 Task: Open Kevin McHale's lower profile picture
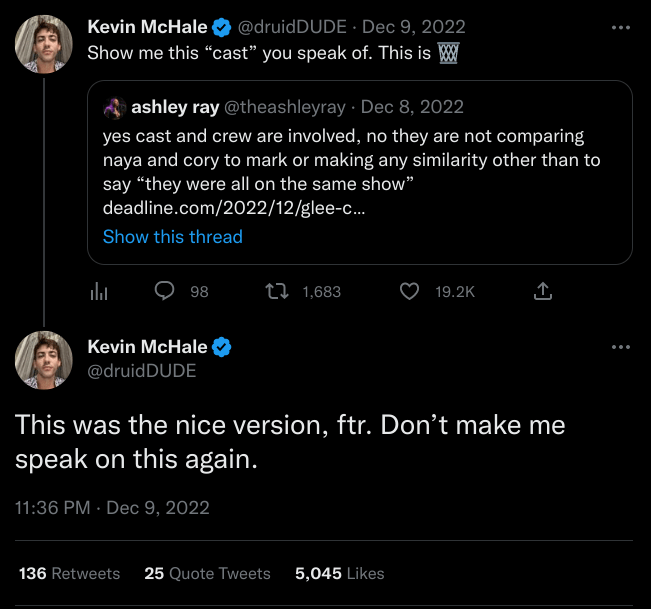(x=43, y=362)
